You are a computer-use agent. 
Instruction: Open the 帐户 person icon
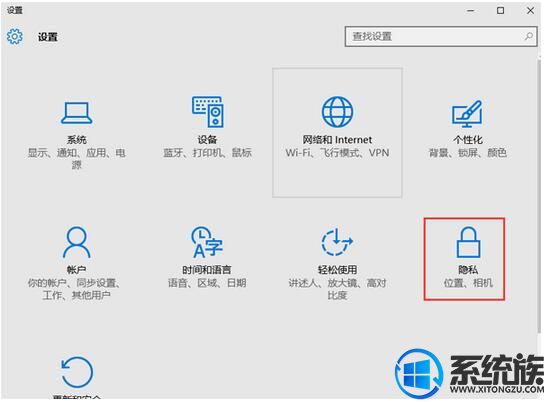(x=77, y=242)
